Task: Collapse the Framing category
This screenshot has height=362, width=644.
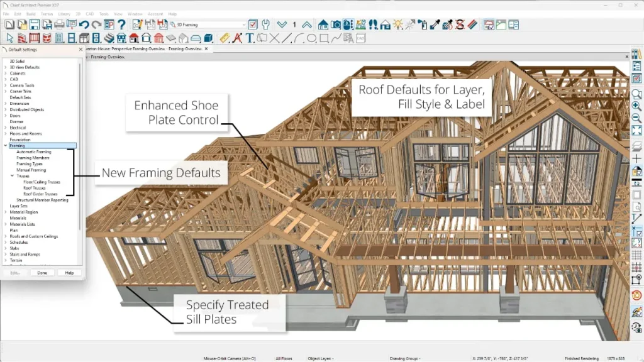Action: [6, 145]
